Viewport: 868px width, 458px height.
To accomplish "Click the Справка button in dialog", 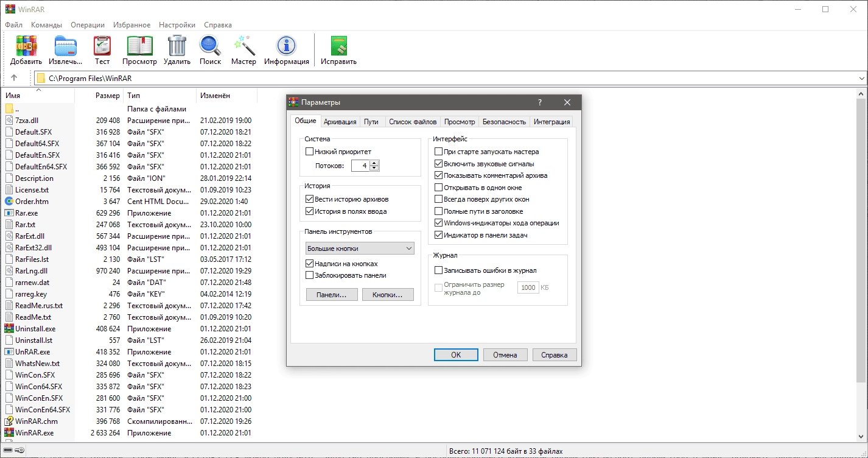I will (555, 355).
